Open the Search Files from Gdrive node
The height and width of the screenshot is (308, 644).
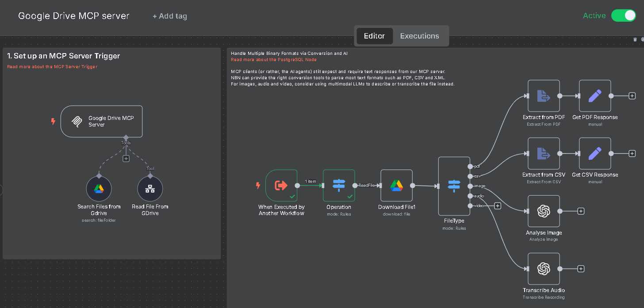coord(99,189)
